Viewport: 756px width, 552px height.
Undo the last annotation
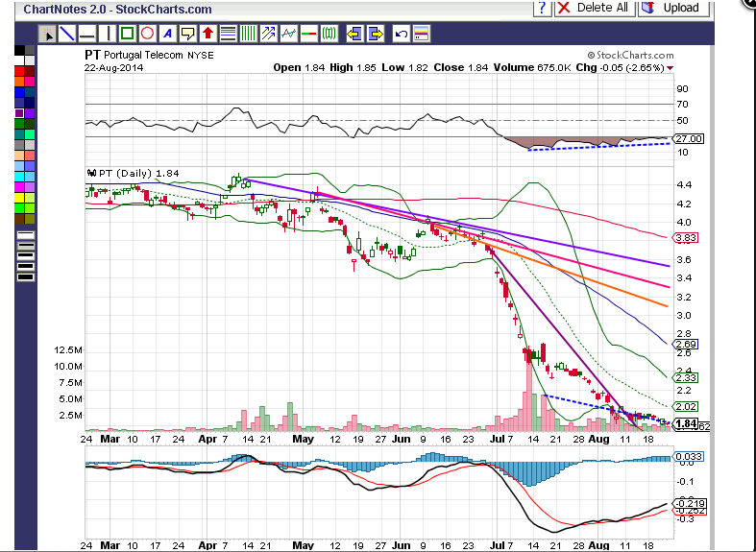402,34
